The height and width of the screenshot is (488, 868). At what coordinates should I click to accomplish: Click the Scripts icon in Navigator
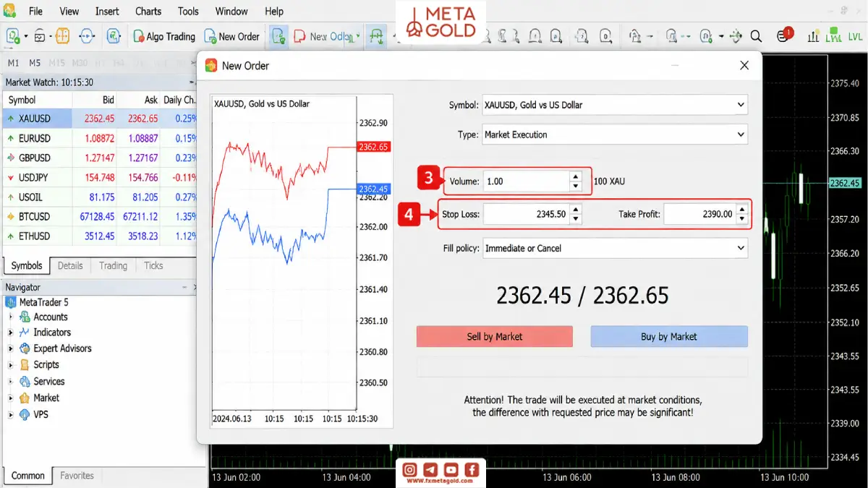click(x=25, y=365)
